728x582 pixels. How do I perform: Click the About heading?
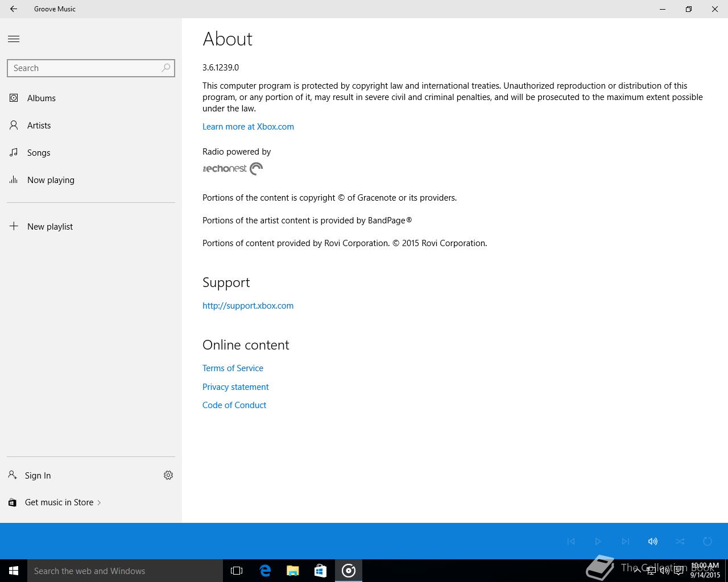[x=227, y=39]
